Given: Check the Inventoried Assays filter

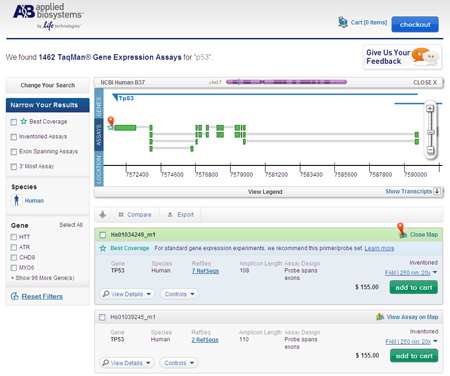Looking at the screenshot, I should click(14, 137).
